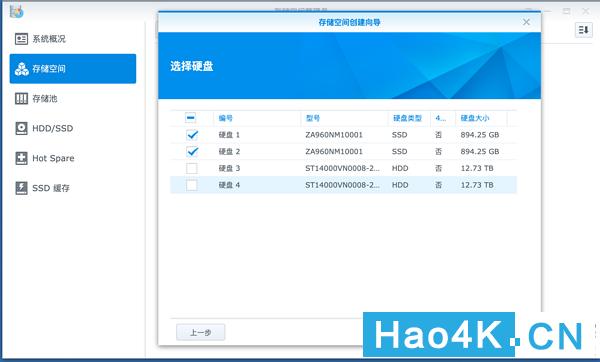Click SSD type in 硬盘 1 row
The height and width of the screenshot is (362, 600).
point(399,135)
